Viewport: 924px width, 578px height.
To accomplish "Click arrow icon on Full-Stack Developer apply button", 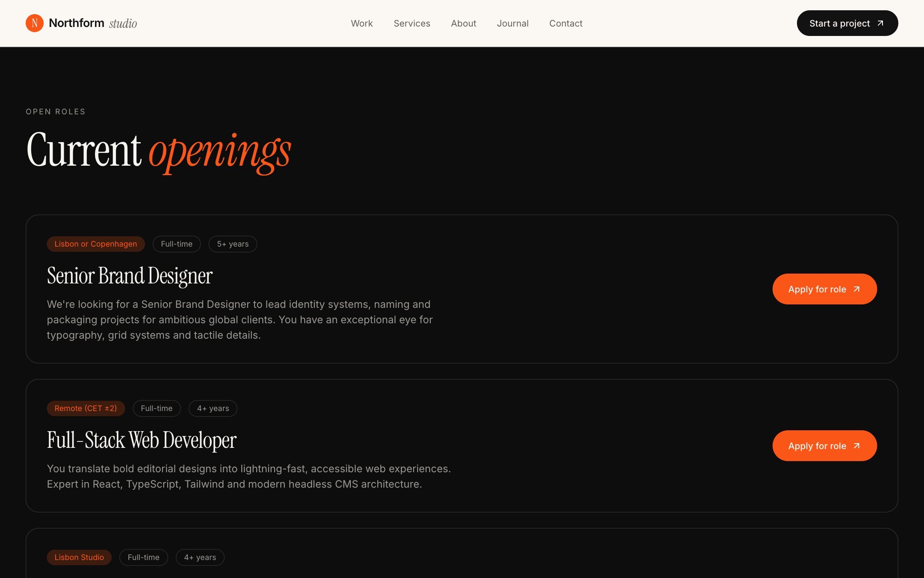I will point(857,446).
